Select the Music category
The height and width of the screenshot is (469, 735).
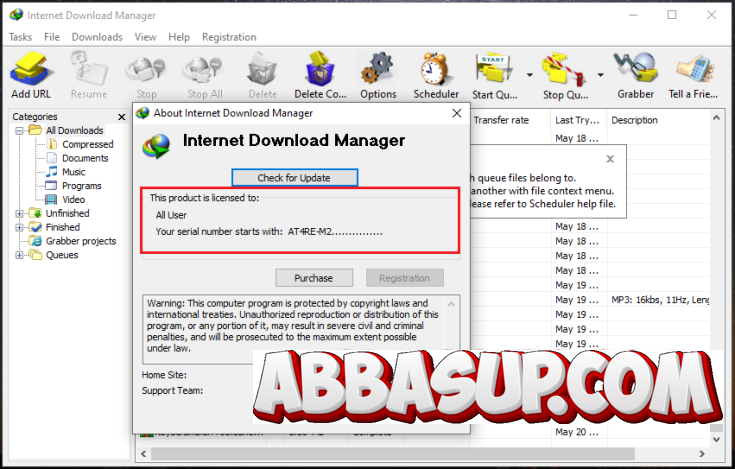coord(74,172)
